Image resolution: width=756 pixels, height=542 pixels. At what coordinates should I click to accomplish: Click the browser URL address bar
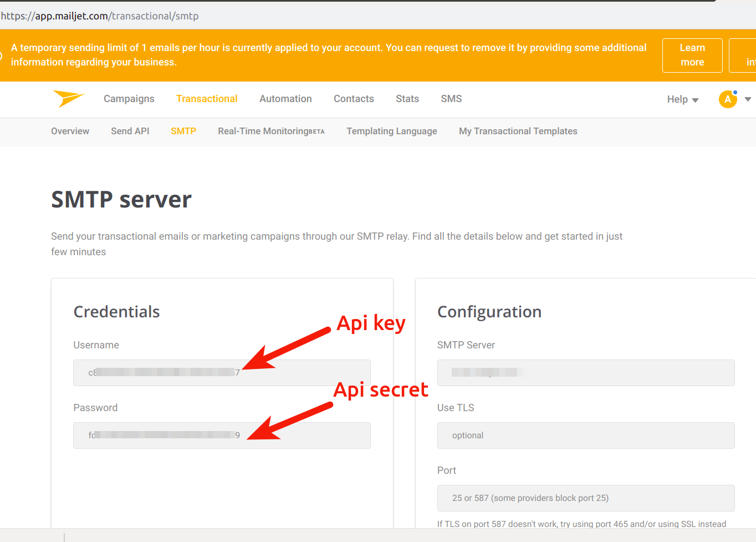[x=378, y=16]
